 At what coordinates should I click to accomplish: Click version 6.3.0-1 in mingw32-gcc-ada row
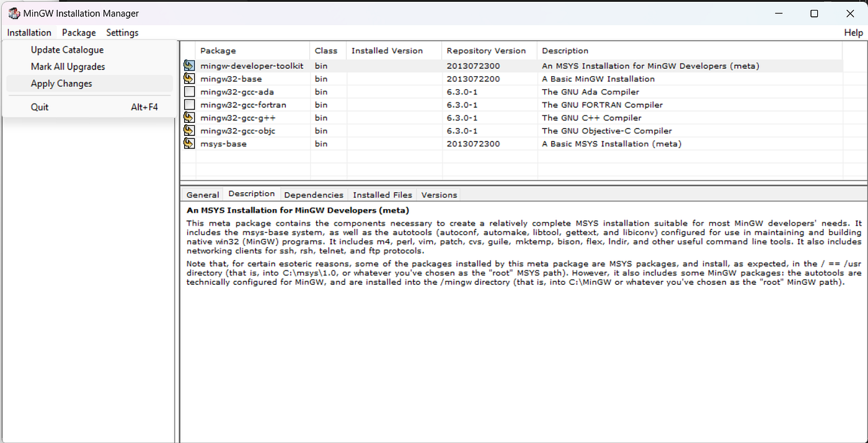click(462, 92)
